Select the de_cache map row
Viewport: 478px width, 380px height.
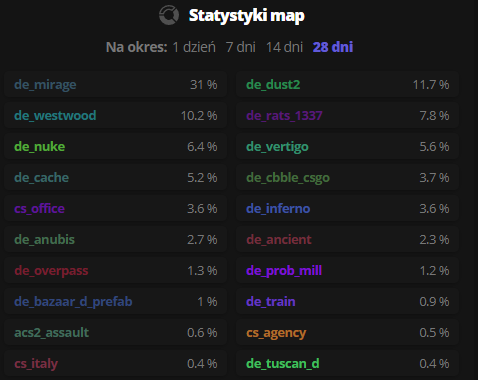point(115,177)
